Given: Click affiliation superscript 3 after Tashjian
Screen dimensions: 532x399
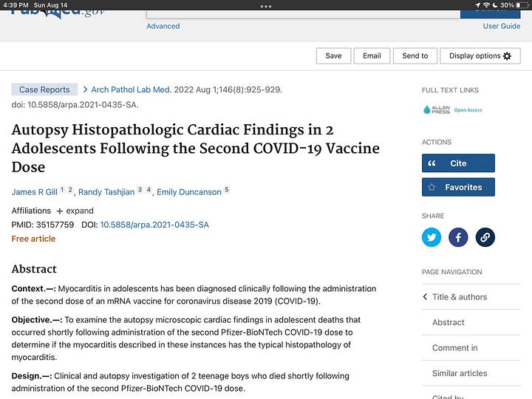Looking at the screenshot, I should [x=140, y=189].
